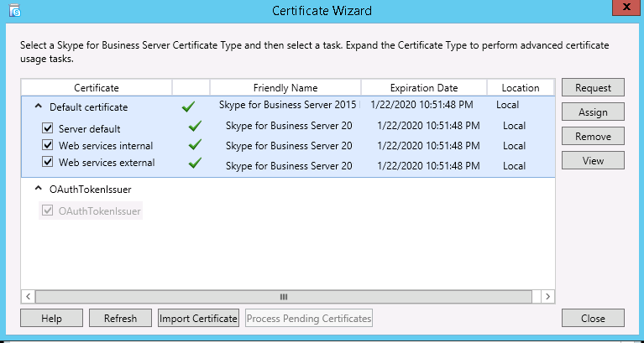
Task: Click the red window close X
Action: point(626,8)
